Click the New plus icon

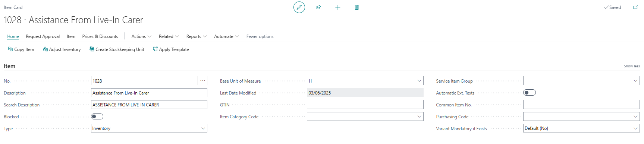337,7
